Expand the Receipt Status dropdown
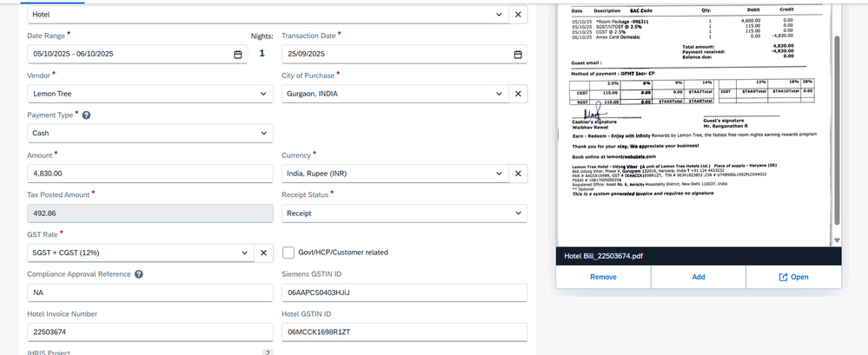Screen dimensions: 868x355 [518, 214]
